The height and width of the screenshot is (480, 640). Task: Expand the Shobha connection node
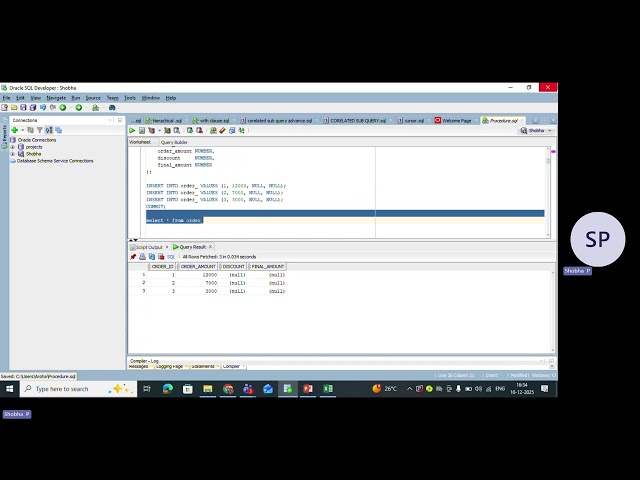pos(13,154)
